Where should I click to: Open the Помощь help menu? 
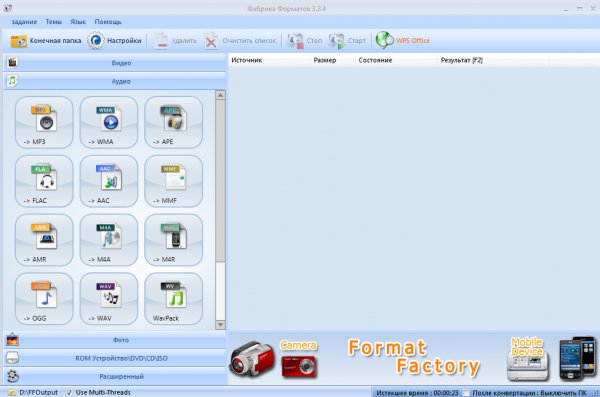pos(108,22)
